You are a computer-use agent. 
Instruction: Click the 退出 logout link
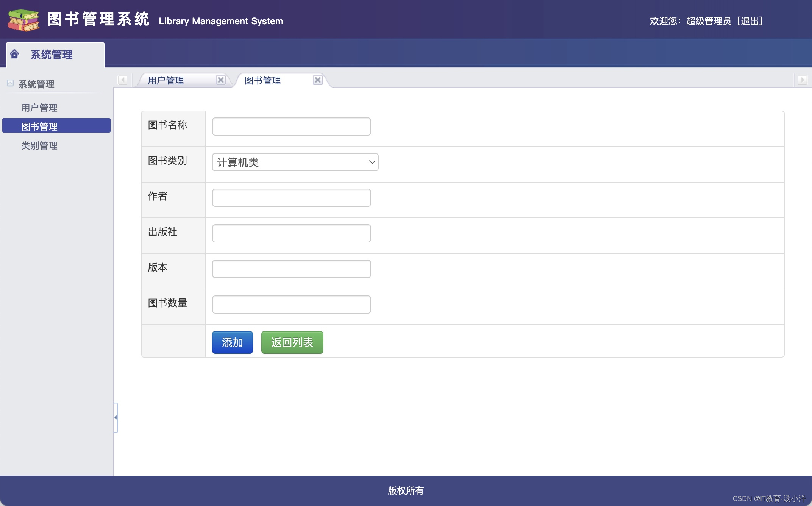tap(750, 21)
